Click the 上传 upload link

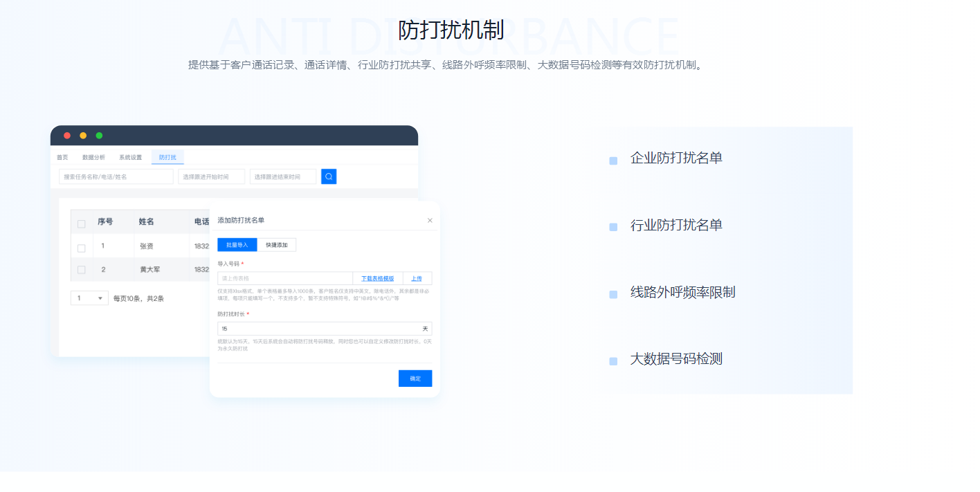point(417,278)
